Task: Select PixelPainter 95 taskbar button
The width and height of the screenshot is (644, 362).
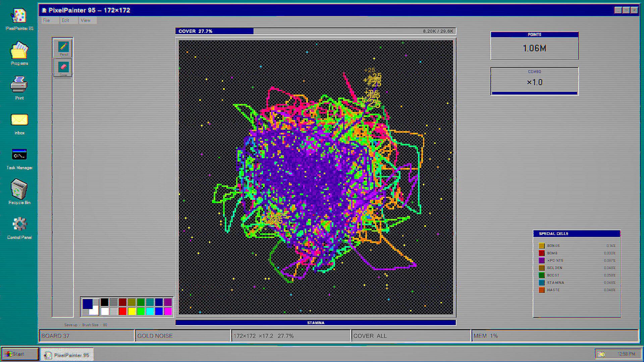Action: click(67, 355)
